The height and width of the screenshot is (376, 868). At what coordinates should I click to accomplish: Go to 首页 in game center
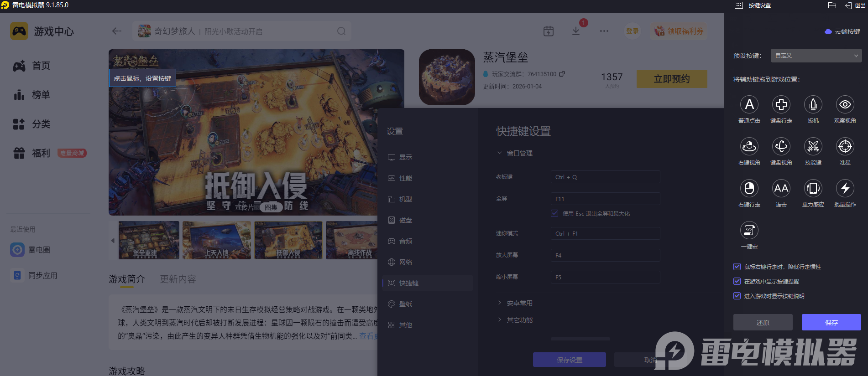click(31, 66)
